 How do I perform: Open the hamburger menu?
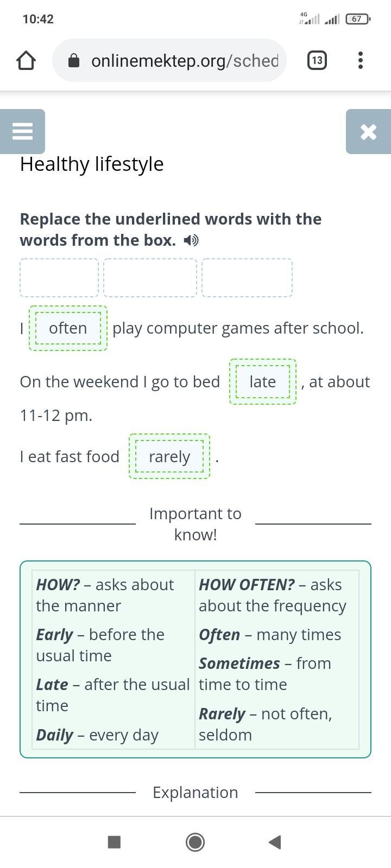tap(22, 131)
